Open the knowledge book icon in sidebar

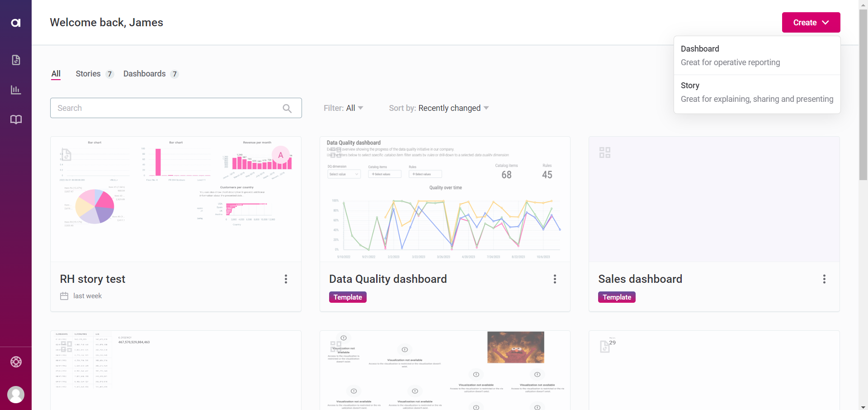coord(16,119)
